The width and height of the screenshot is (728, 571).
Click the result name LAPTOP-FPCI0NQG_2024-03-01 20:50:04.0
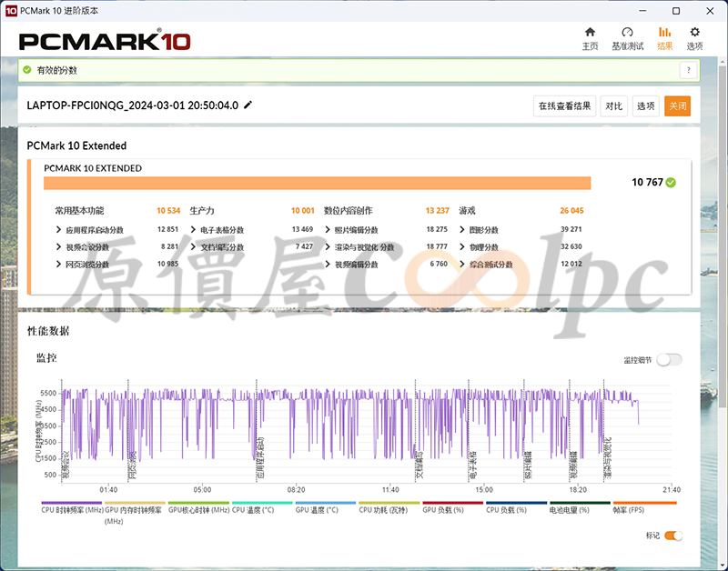point(132,105)
